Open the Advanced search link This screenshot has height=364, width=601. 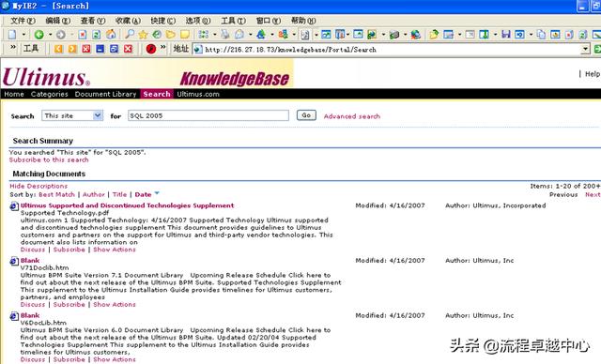[352, 116]
